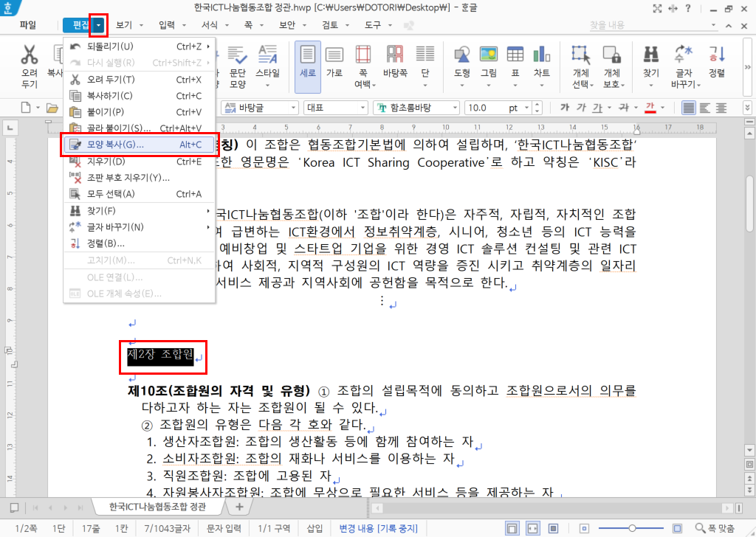Expand 글자 바꾸기(N) submenu
This screenshot has width=756, height=537.
click(140, 227)
